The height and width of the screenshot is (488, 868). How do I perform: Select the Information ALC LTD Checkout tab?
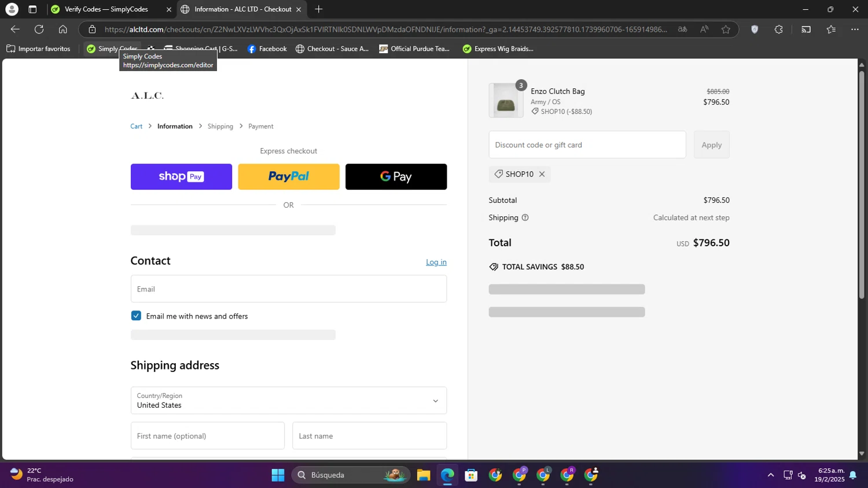[x=242, y=9]
